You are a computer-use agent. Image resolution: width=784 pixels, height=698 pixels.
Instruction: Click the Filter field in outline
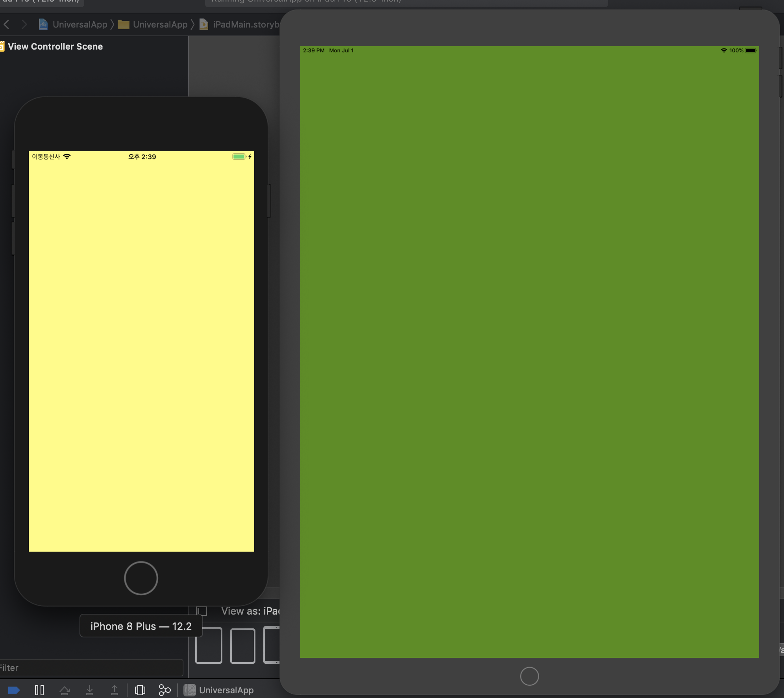pyautogui.click(x=91, y=668)
